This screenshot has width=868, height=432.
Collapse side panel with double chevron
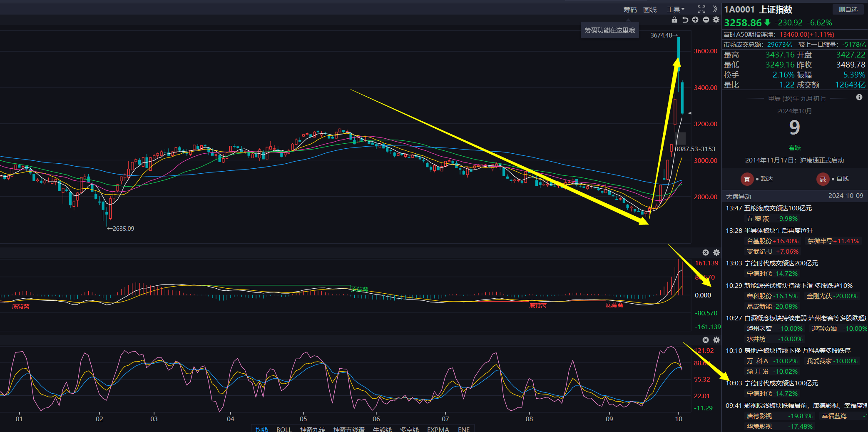(715, 9)
